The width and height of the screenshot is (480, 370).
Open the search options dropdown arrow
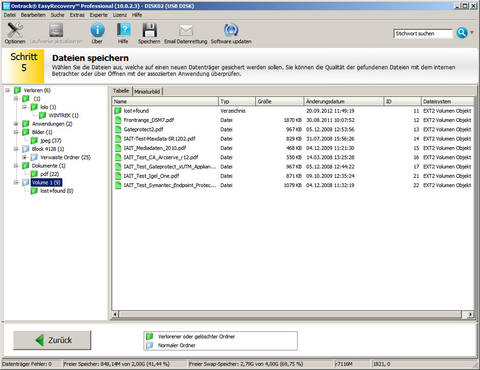tap(472, 33)
